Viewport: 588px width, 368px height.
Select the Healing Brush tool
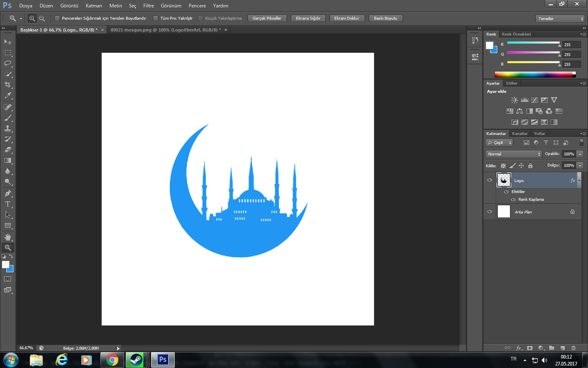pos(8,107)
